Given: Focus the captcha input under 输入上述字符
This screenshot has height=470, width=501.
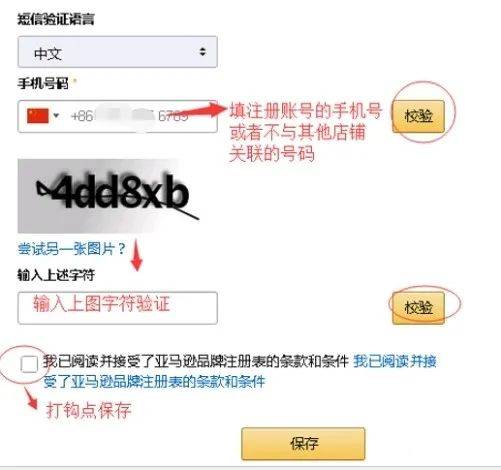Looking at the screenshot, I should [x=117, y=308].
